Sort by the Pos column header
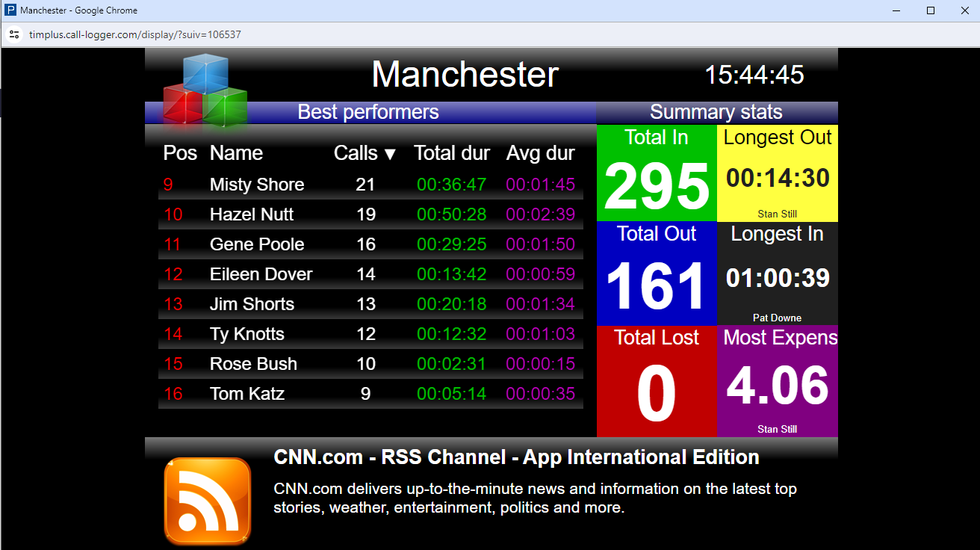Screen dimensions: 980x550 (x=179, y=153)
